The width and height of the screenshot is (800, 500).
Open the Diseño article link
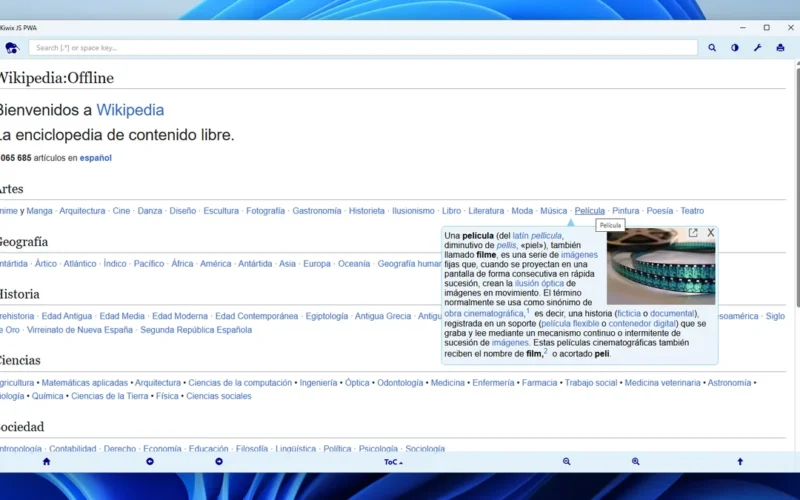[183, 211]
